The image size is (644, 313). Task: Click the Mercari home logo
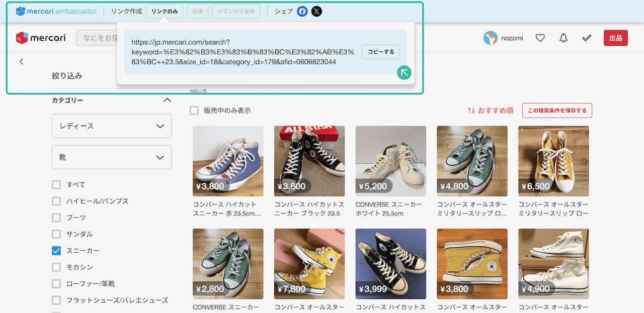pos(42,38)
